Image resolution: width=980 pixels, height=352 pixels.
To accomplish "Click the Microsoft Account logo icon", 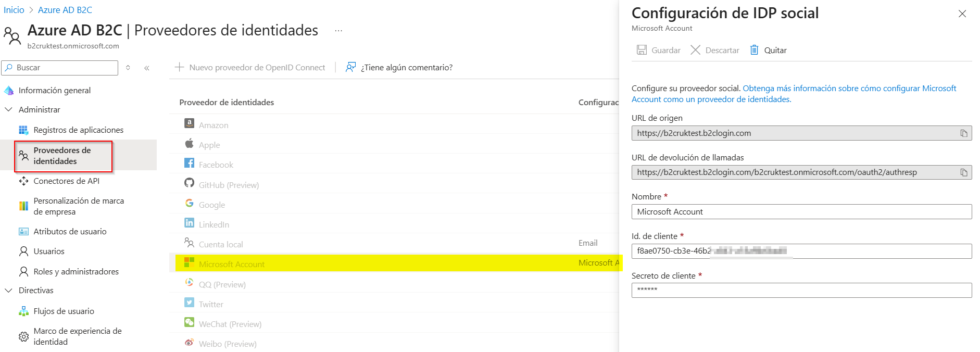I will [189, 262].
